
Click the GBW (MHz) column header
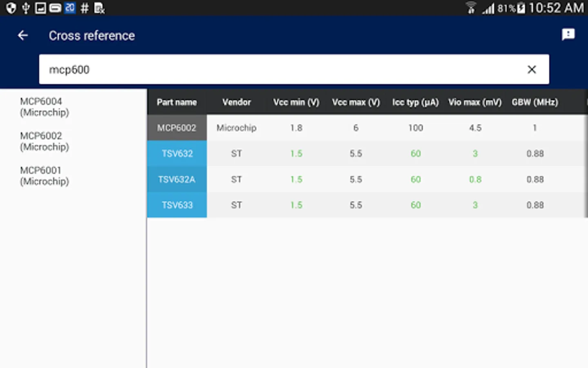[535, 102]
